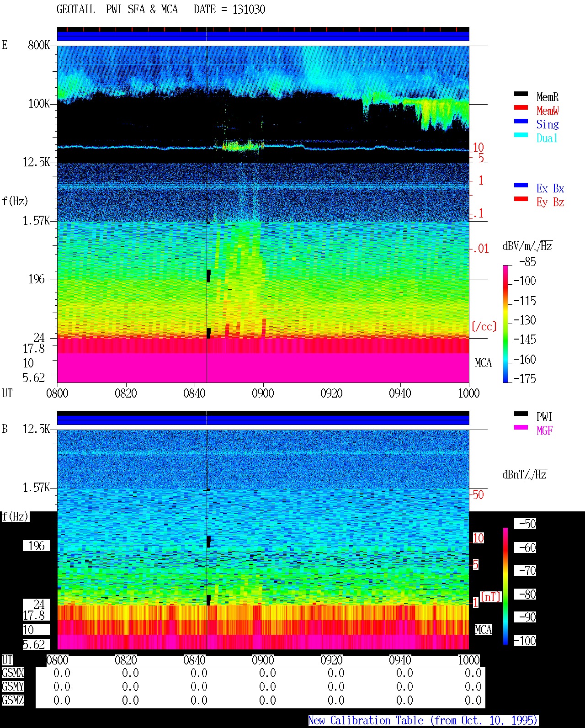Click the f(Hz) label of the E panel
Image resolution: width=585 pixels, height=728 pixels.
coord(15,201)
